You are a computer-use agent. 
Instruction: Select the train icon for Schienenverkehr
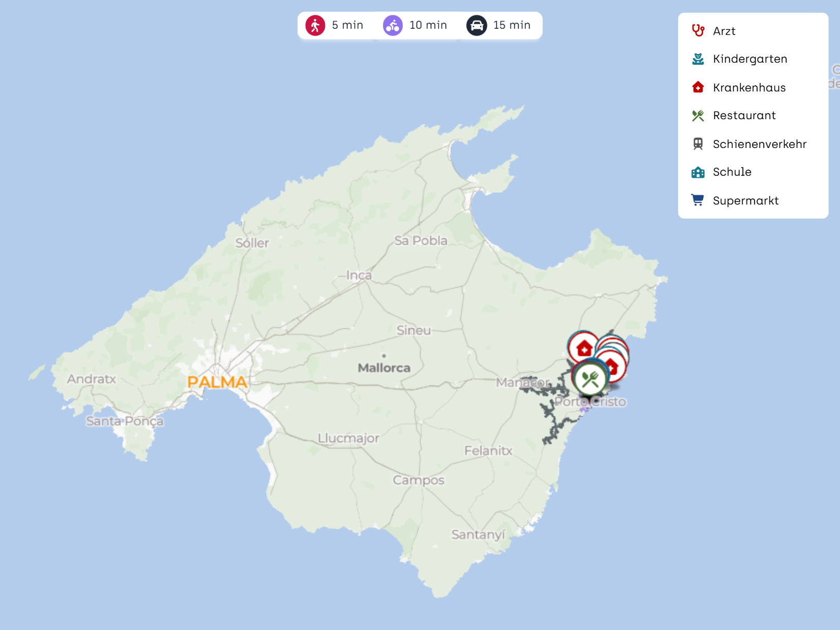point(698,144)
